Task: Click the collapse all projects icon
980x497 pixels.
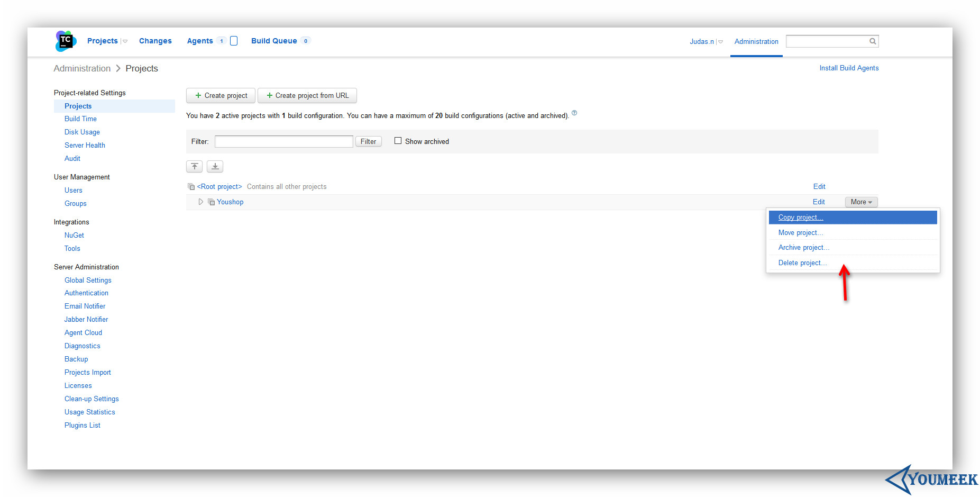Action: (x=194, y=166)
